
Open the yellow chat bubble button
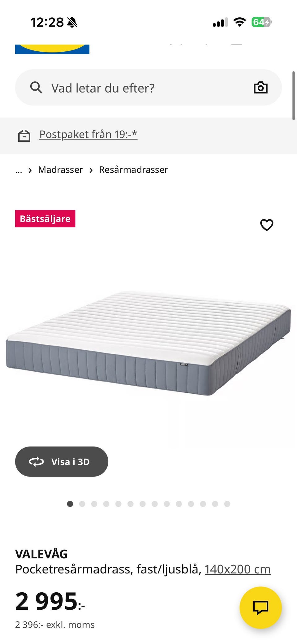[x=260, y=607]
